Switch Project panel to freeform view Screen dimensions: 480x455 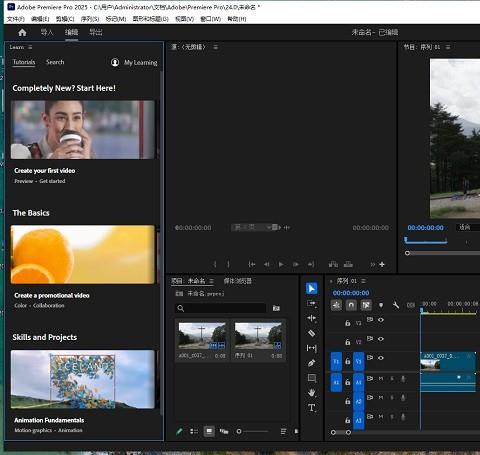pos(224,431)
